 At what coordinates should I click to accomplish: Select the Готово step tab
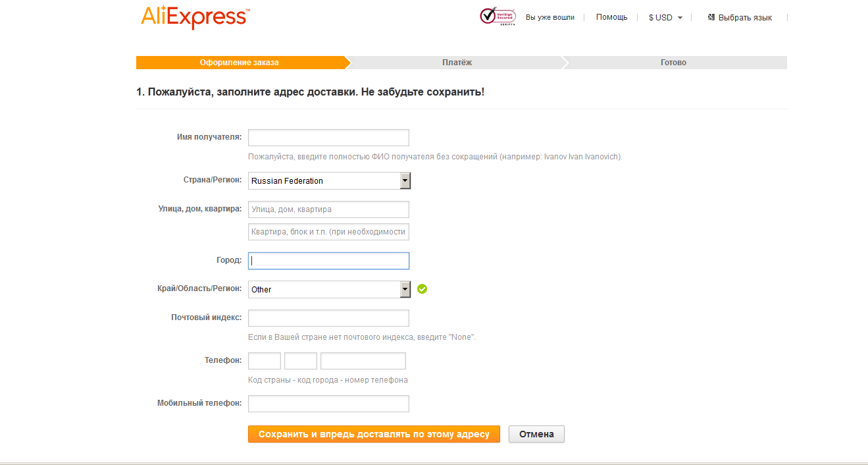[673, 63]
